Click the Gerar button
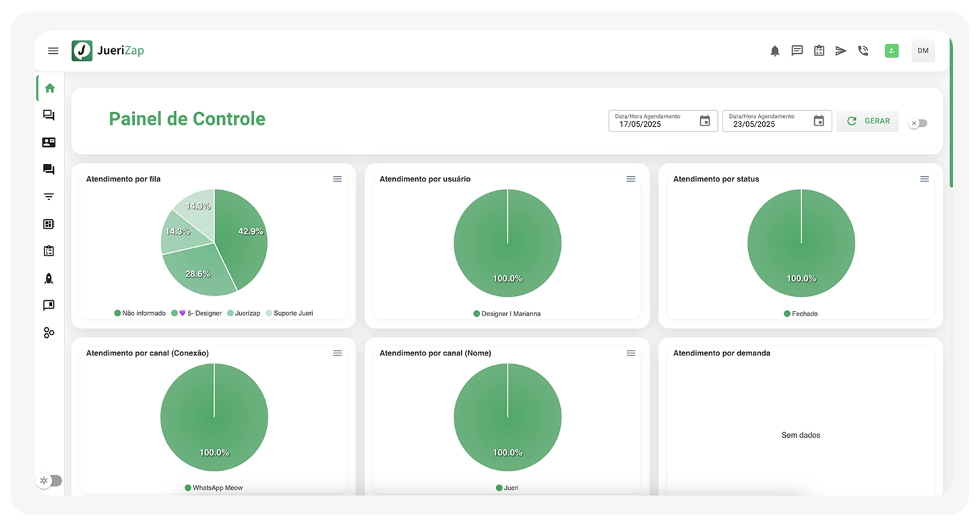 pyautogui.click(x=867, y=121)
